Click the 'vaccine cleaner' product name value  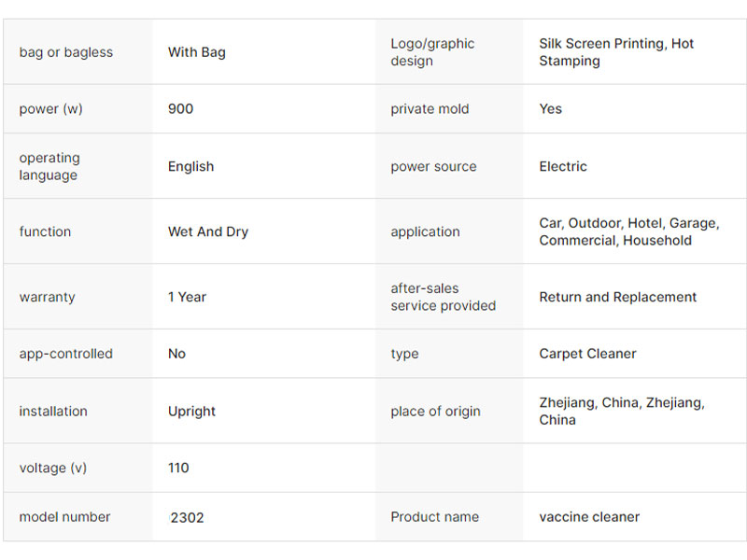pos(590,517)
